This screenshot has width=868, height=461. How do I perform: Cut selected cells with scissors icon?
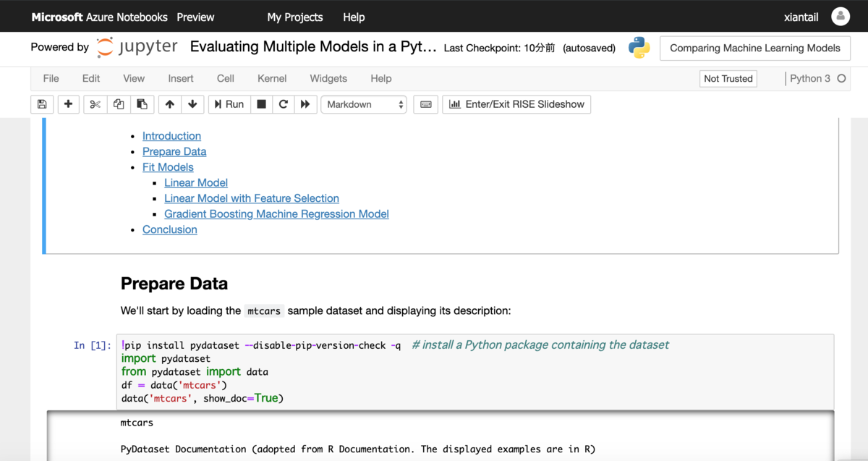tap(95, 104)
